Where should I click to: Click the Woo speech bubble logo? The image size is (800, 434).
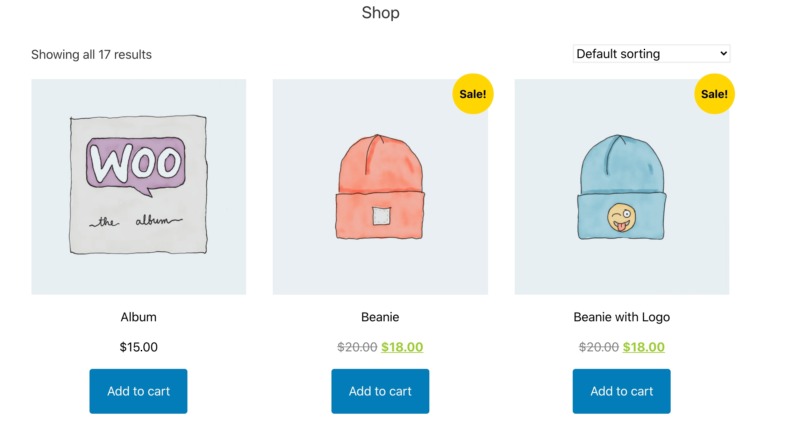click(x=137, y=163)
